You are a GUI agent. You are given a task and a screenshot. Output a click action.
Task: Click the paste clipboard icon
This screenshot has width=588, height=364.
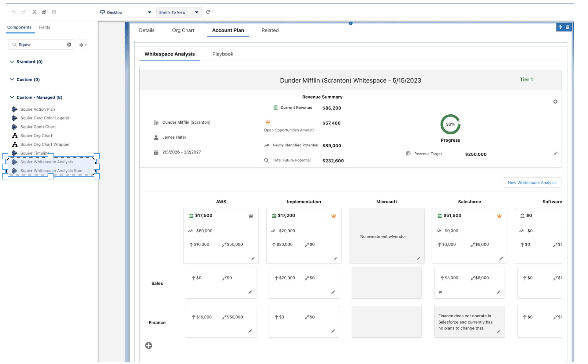point(54,12)
